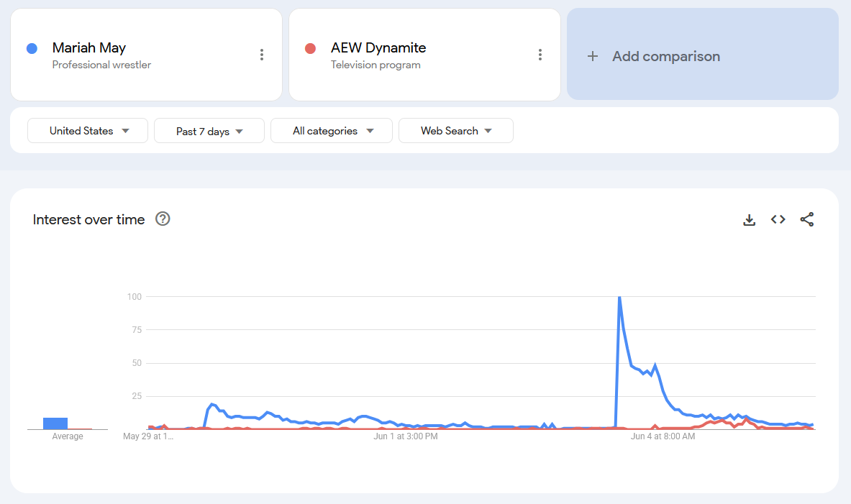Image resolution: width=851 pixels, height=504 pixels.
Task: Open the All categories dropdown
Action: pos(332,131)
